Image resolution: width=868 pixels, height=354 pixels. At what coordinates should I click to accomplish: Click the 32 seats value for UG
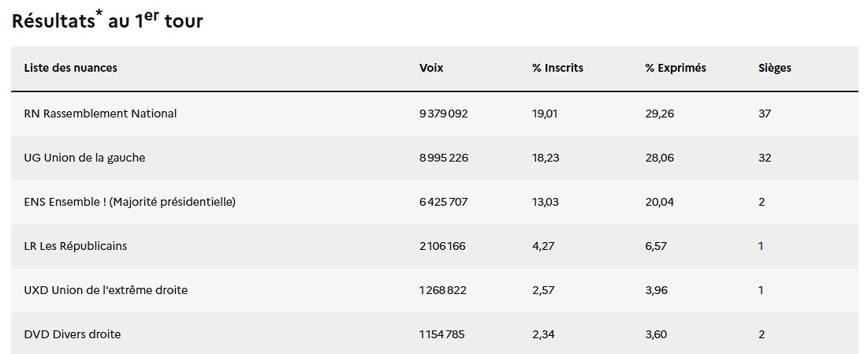coord(764,158)
